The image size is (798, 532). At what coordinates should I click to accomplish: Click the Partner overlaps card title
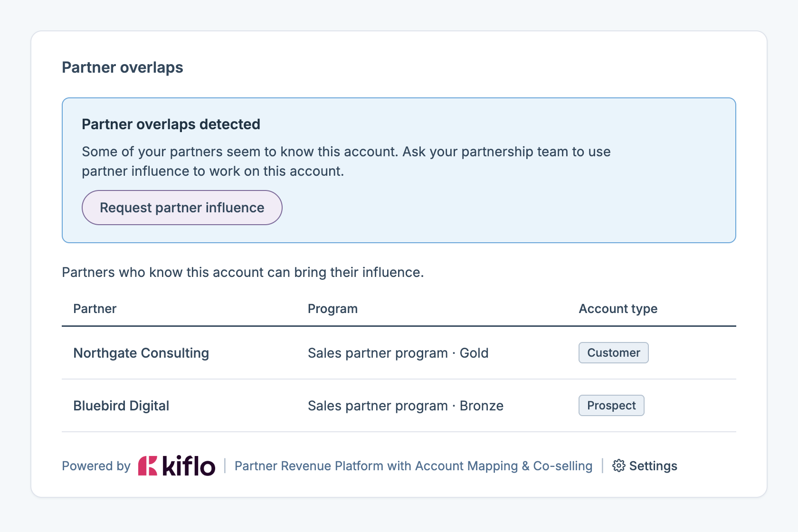(123, 67)
